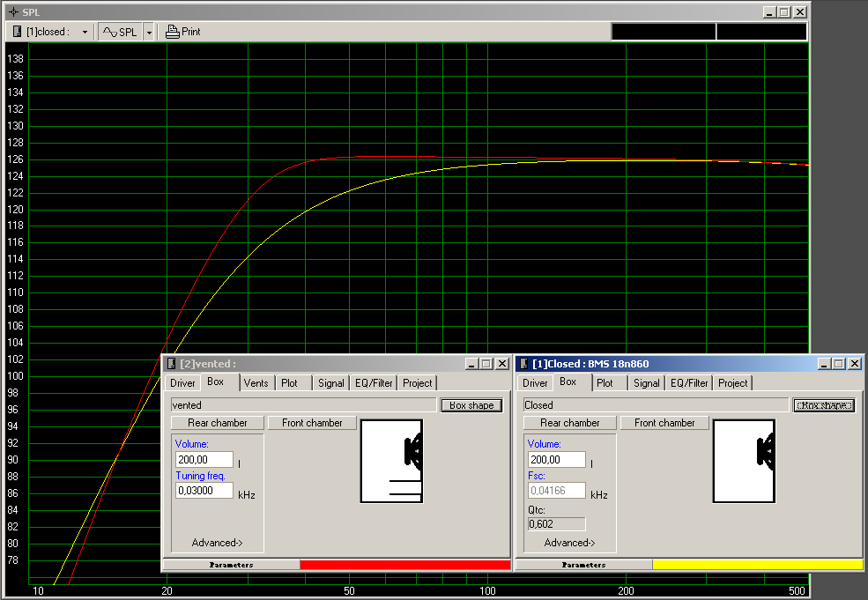This screenshot has width=868, height=600.
Task: Open Driver tab in Closed window
Action: point(535,383)
